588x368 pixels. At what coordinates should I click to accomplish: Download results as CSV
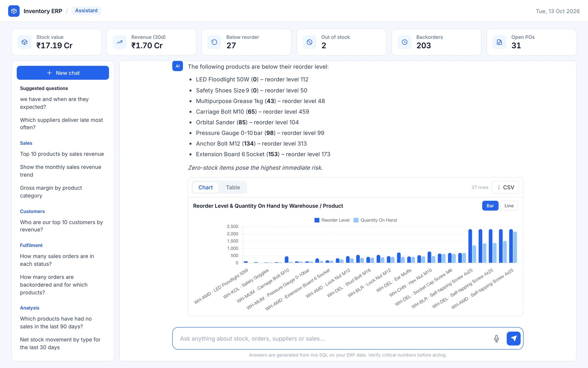[x=505, y=187]
